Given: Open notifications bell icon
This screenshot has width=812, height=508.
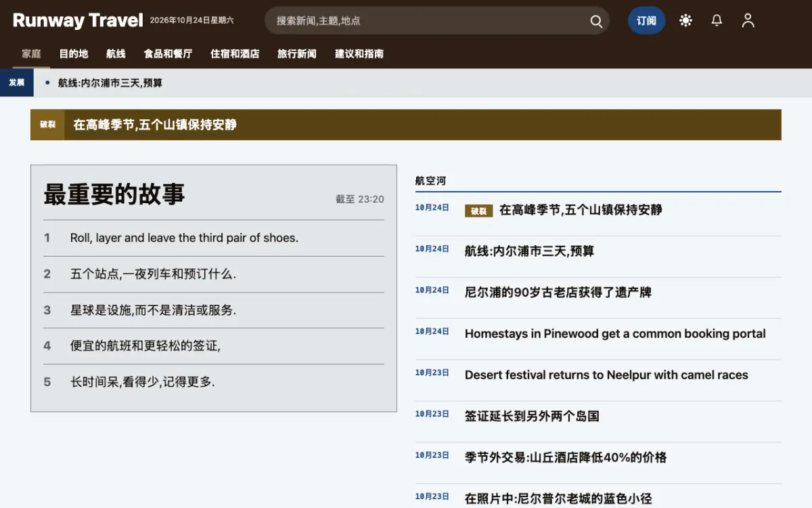Looking at the screenshot, I should click(717, 20).
